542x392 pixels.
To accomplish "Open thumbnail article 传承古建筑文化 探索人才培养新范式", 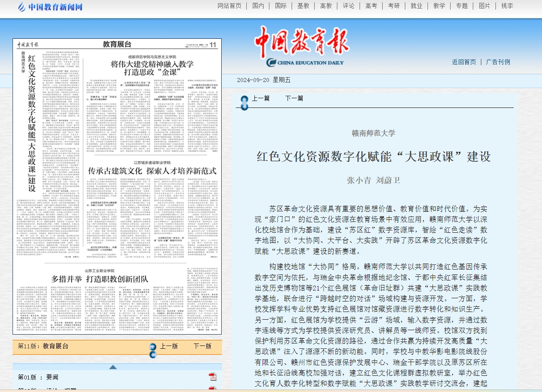I will pyautogui.click(x=152, y=171).
